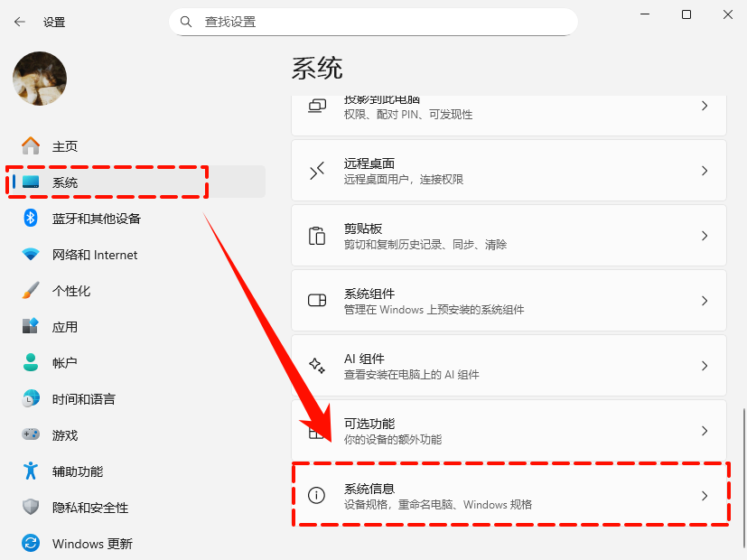747x560 pixels.
Task: Click the globe clock icon for 时间和语言
Action: click(x=31, y=398)
